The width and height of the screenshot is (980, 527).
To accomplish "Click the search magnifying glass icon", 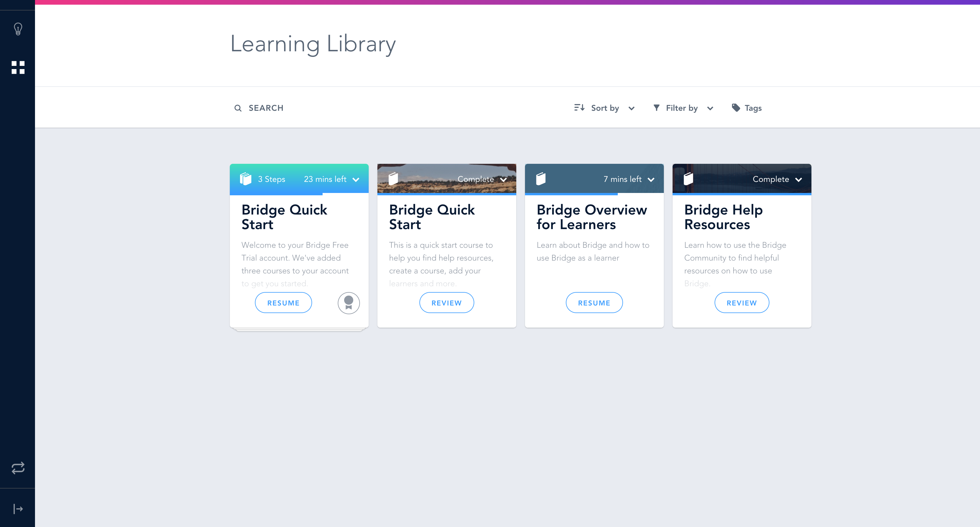I will pyautogui.click(x=238, y=108).
